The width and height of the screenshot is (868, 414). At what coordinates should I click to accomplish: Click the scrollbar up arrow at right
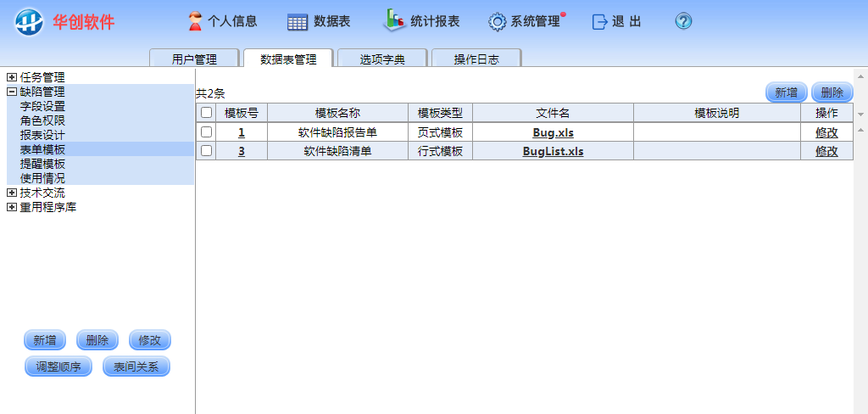click(860, 130)
